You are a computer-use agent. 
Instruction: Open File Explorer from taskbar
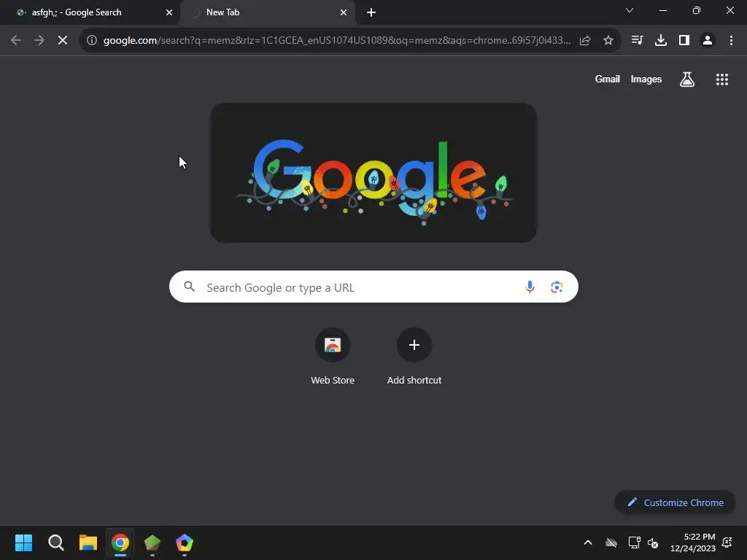pyautogui.click(x=88, y=542)
